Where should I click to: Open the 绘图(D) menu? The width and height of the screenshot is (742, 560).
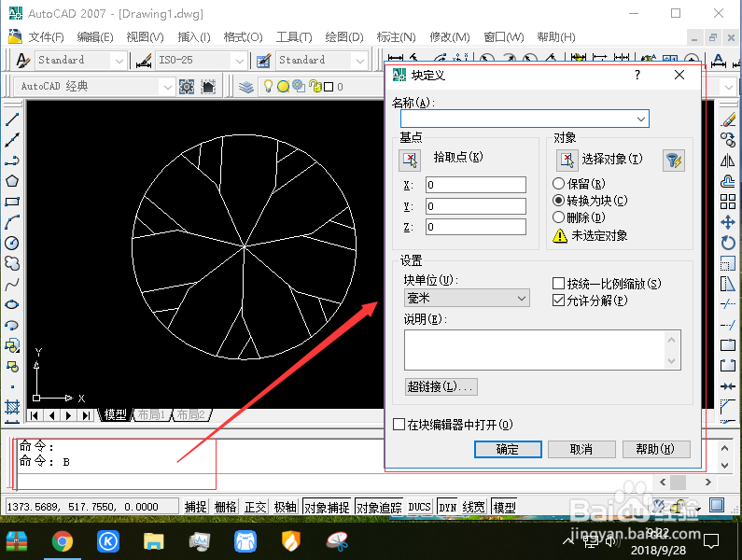tap(344, 37)
